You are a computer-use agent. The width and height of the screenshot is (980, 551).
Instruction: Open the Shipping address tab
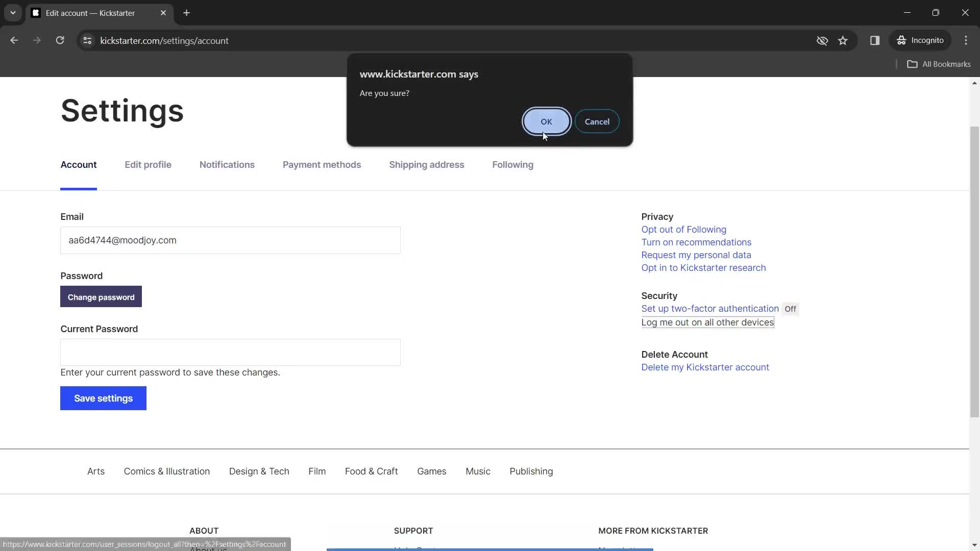tap(426, 165)
